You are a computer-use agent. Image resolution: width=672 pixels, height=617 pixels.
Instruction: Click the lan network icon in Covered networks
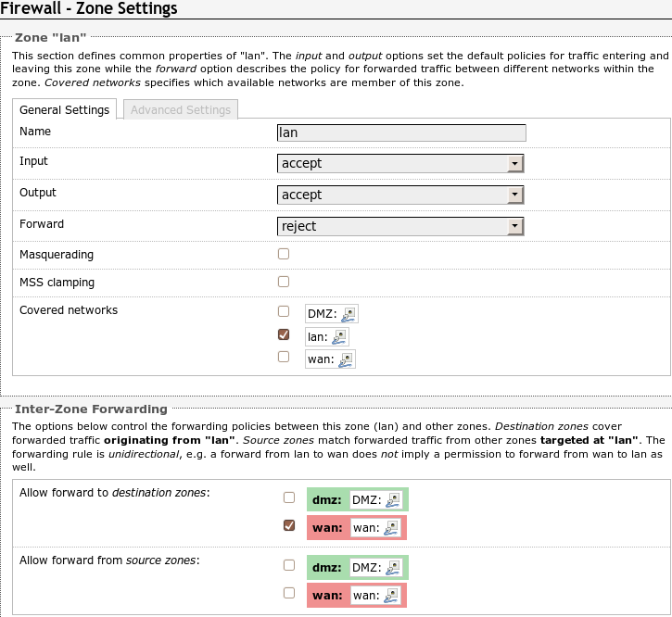[340, 337]
